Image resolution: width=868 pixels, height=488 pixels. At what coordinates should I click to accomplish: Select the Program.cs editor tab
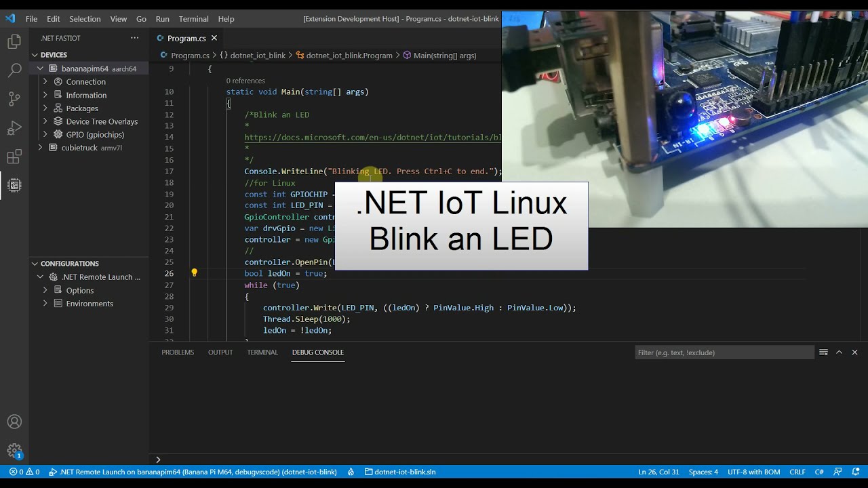click(x=186, y=38)
